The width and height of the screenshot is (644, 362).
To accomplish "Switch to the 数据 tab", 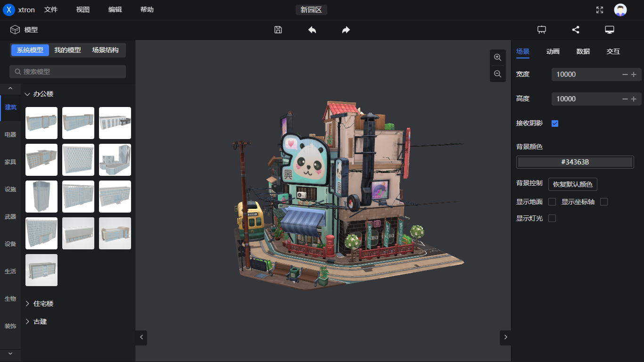I will (x=583, y=51).
